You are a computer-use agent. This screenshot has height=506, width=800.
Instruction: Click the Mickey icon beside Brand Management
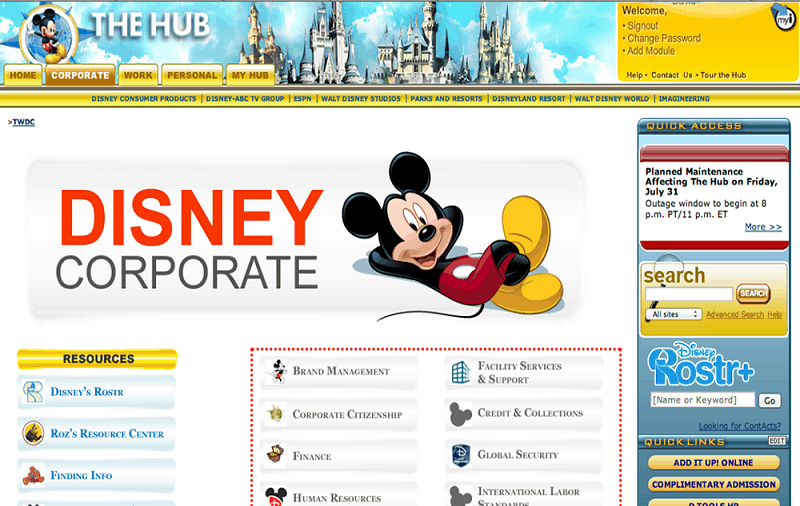coord(278,371)
